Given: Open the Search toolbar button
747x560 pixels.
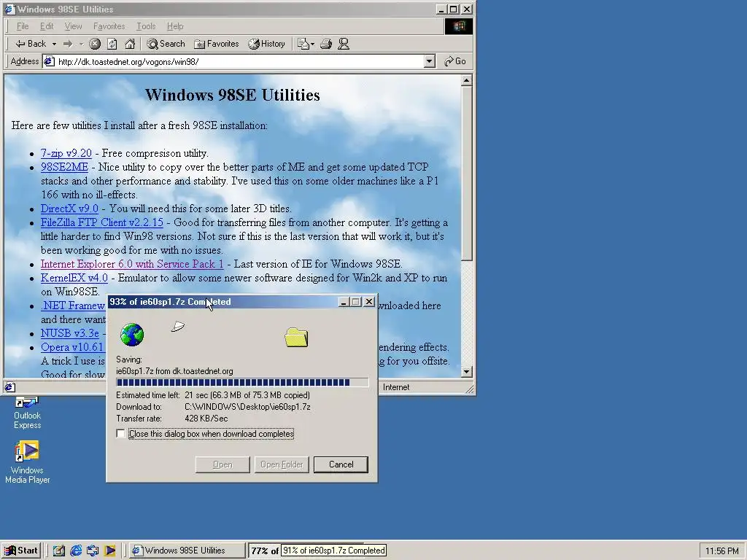Looking at the screenshot, I should click(x=166, y=44).
